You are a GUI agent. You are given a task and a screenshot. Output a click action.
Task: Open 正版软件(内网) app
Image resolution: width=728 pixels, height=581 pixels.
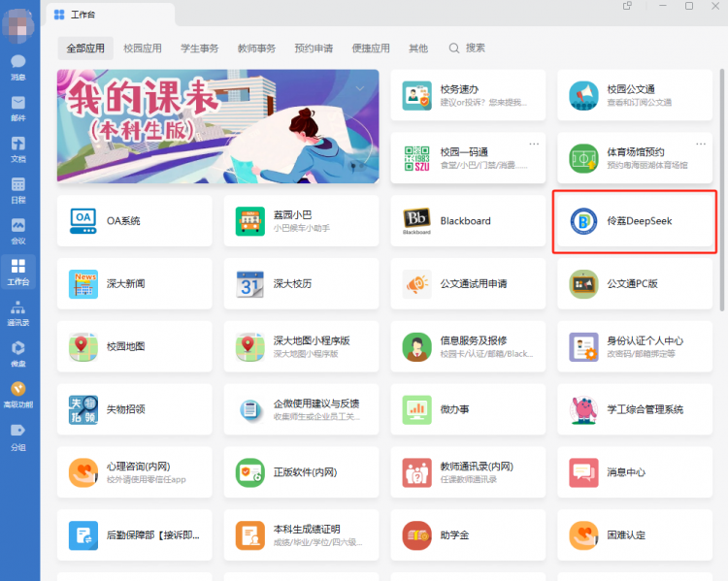301,472
